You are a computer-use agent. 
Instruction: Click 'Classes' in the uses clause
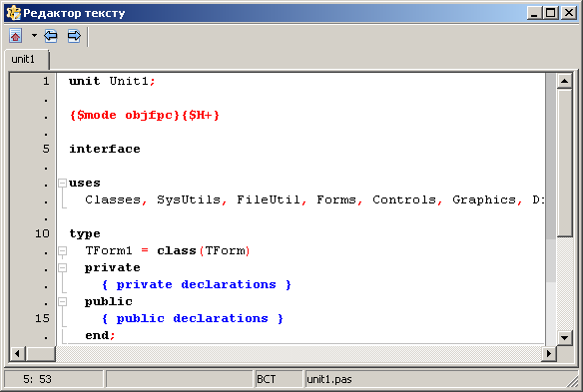click(x=113, y=199)
